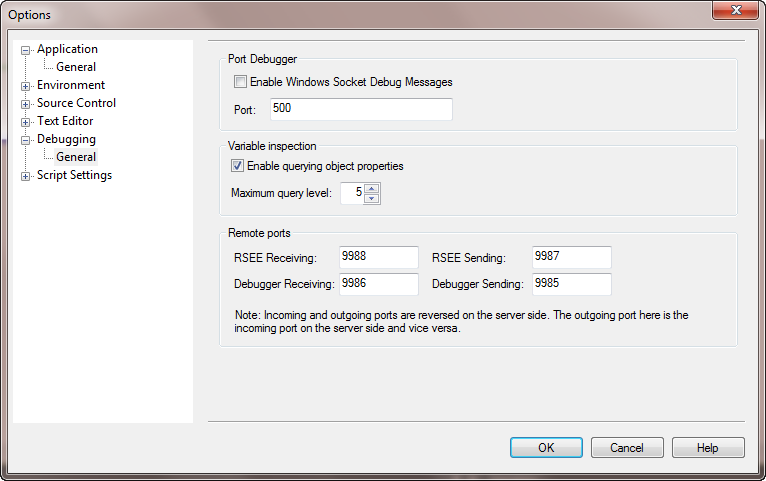
Task: Select the Text Editor tree item
Action: pyautogui.click(x=65, y=121)
